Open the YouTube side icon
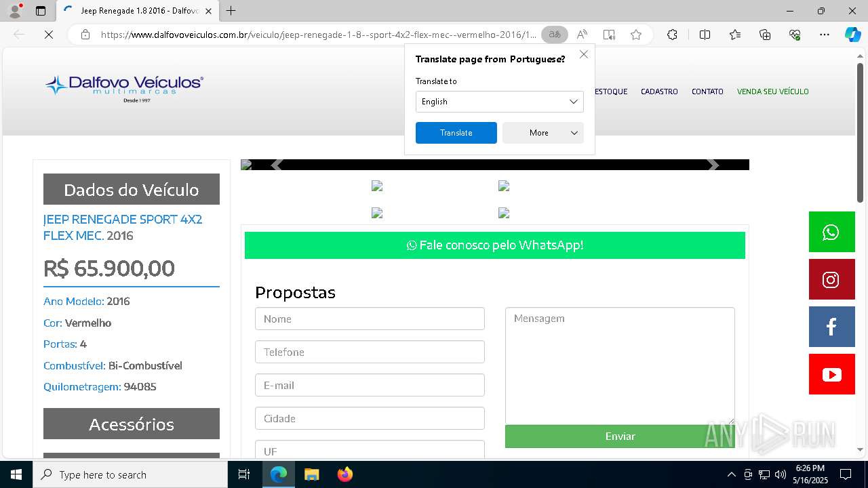Screen dimensions: 868x488 pos(831,374)
